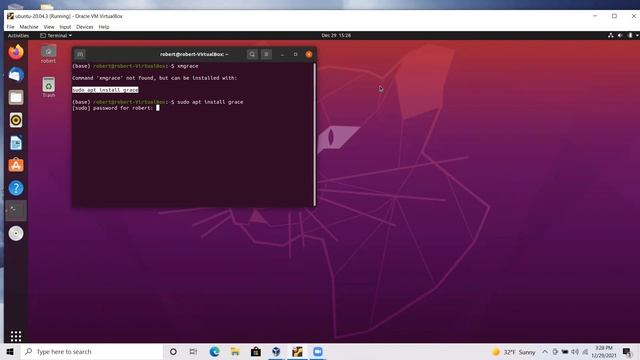Viewport: 640px width, 360px height.
Task: Expand the Terminal app menu dropdown
Action: (56, 36)
